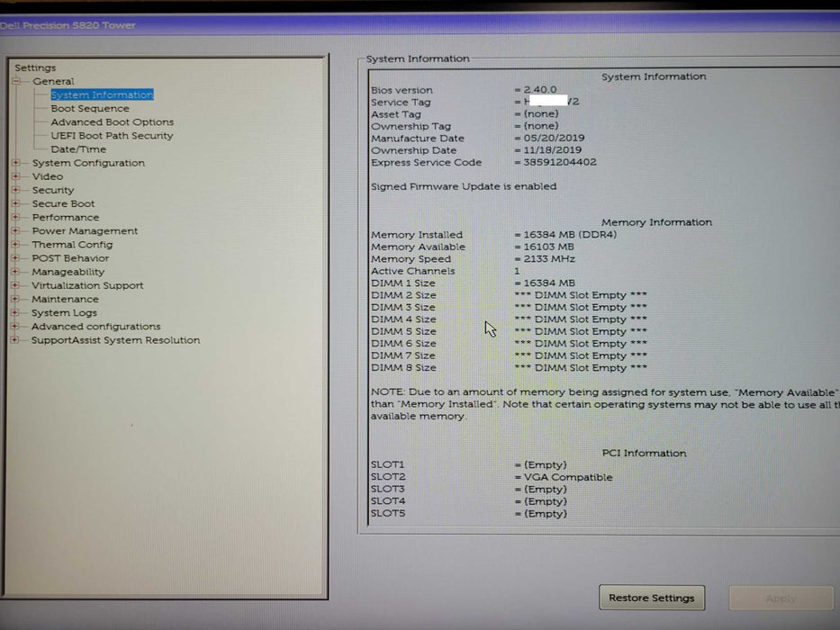Image resolution: width=840 pixels, height=630 pixels.
Task: Click the PCI Information heading
Action: [x=644, y=454]
